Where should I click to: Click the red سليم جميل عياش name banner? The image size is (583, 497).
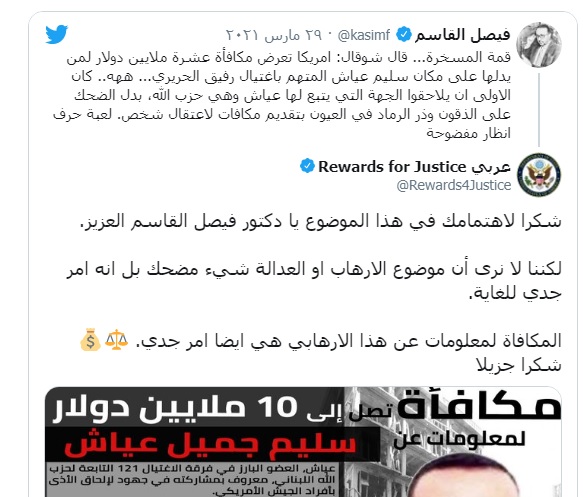point(210,443)
